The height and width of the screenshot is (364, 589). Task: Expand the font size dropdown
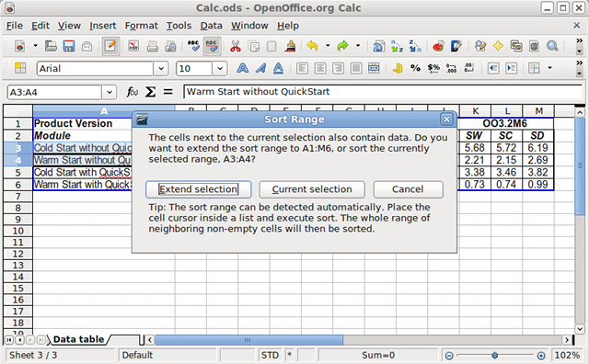tap(220, 69)
